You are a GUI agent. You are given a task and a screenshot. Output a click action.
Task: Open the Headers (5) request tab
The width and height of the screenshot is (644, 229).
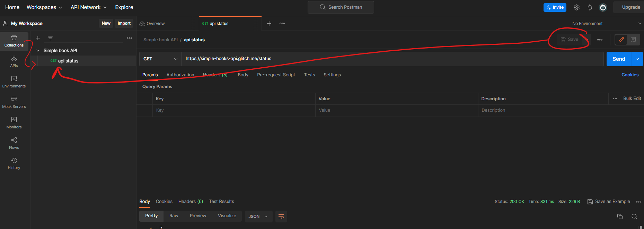[215, 75]
